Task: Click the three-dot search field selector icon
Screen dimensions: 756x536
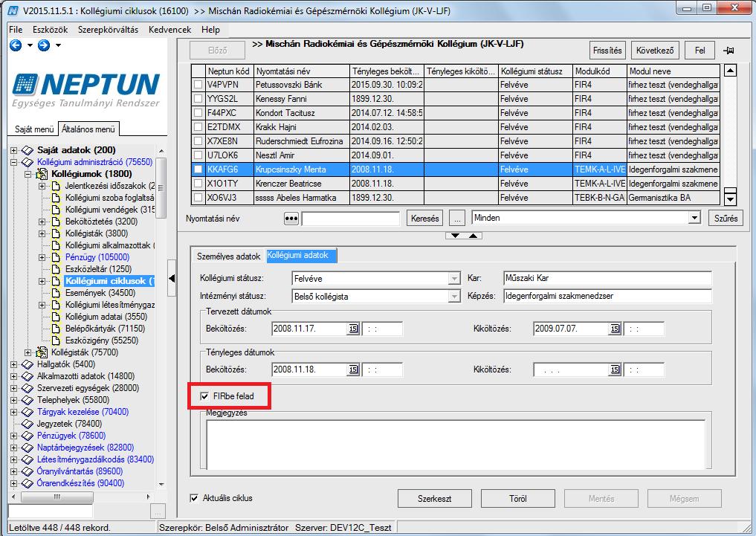Action: pos(291,219)
